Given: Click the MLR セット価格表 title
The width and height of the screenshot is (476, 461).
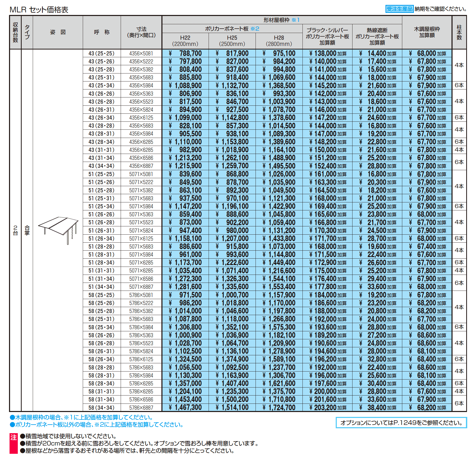Looking at the screenshot, I should coord(39,10).
